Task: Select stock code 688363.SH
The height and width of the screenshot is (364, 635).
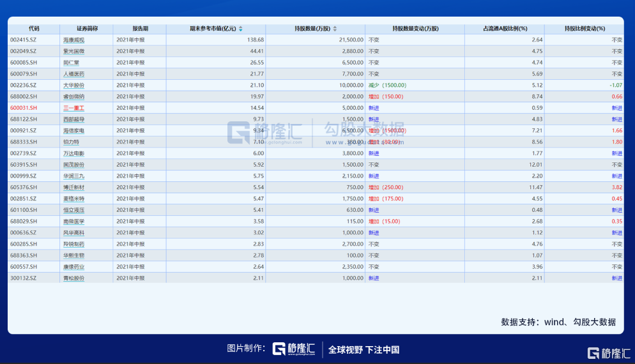Action: coord(24,255)
